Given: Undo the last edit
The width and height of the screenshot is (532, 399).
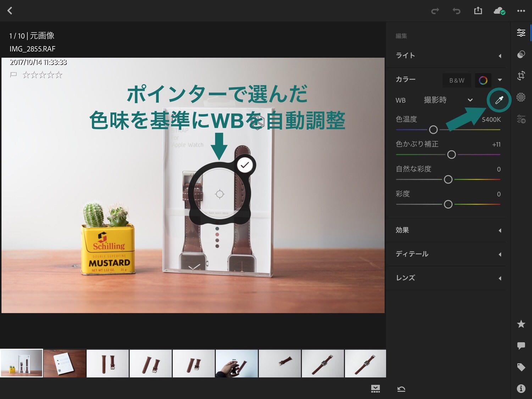Looking at the screenshot, I should point(456,11).
